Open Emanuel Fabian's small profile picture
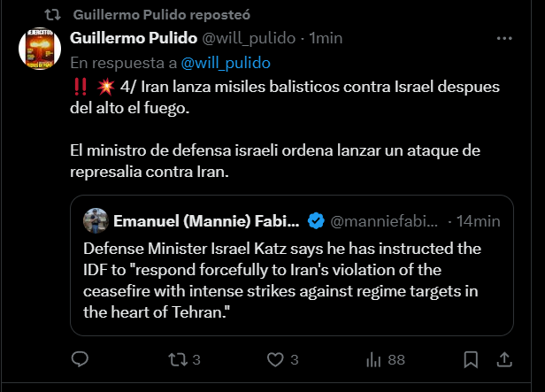 [96, 220]
